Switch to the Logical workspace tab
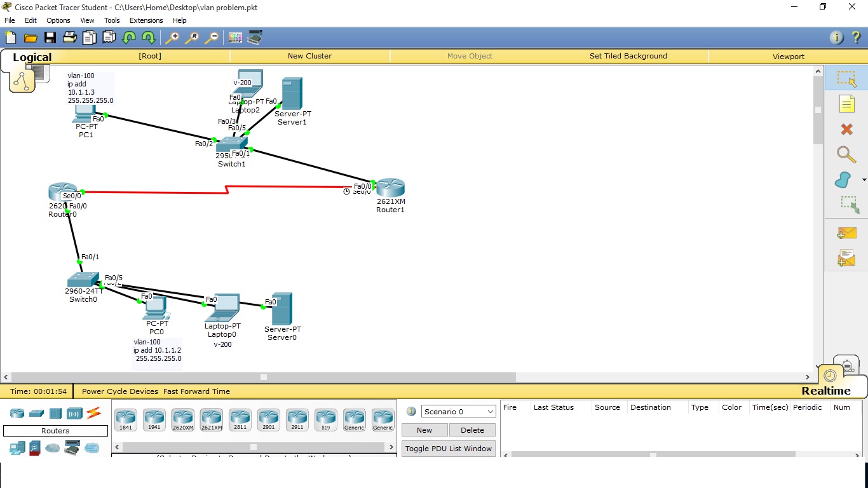868x488 pixels. 32,57
